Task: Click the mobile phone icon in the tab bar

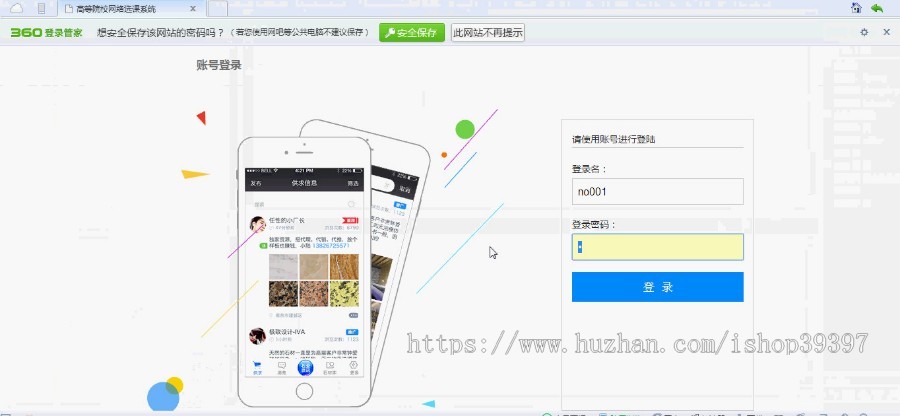Action: (x=41, y=8)
